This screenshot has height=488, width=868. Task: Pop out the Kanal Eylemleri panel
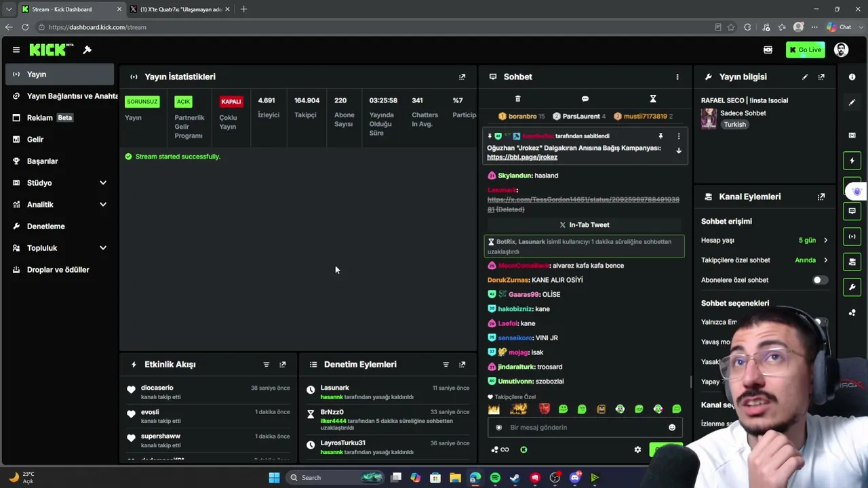click(x=821, y=197)
